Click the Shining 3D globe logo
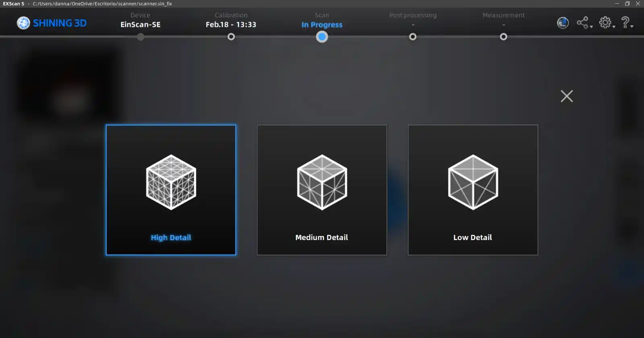Image resolution: width=644 pixels, height=338 pixels. (x=23, y=23)
